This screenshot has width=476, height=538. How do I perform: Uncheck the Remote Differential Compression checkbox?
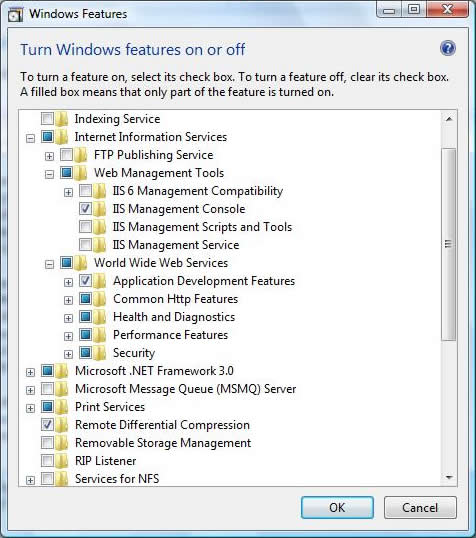[47, 425]
